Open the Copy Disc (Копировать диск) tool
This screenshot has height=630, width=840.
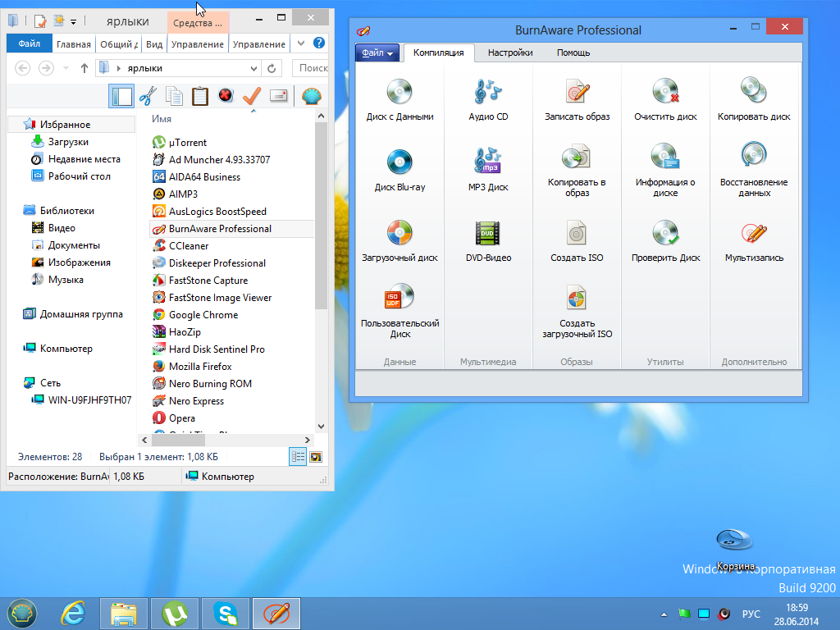click(754, 100)
